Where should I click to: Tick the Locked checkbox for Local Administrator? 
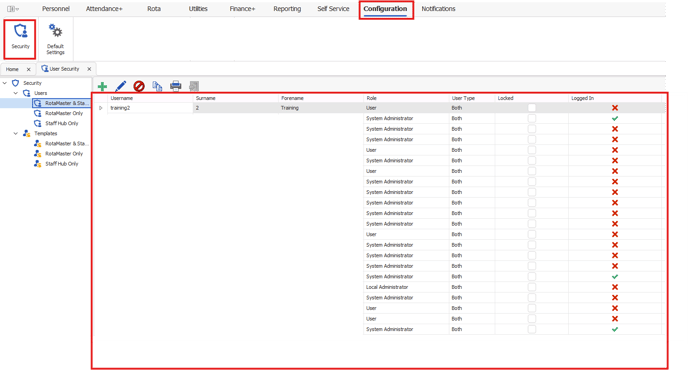click(532, 287)
